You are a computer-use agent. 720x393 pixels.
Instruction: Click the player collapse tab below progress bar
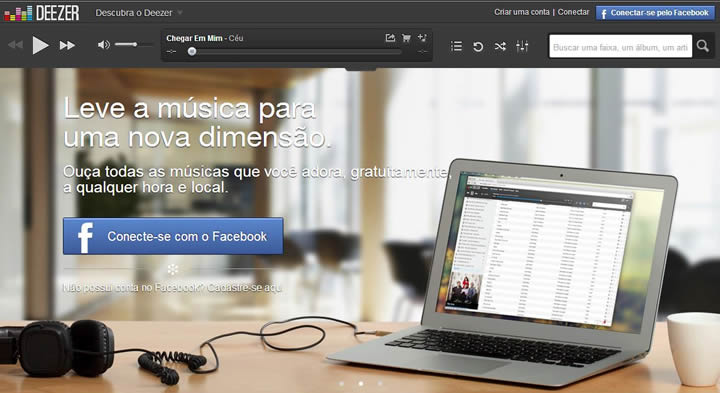(x=360, y=69)
